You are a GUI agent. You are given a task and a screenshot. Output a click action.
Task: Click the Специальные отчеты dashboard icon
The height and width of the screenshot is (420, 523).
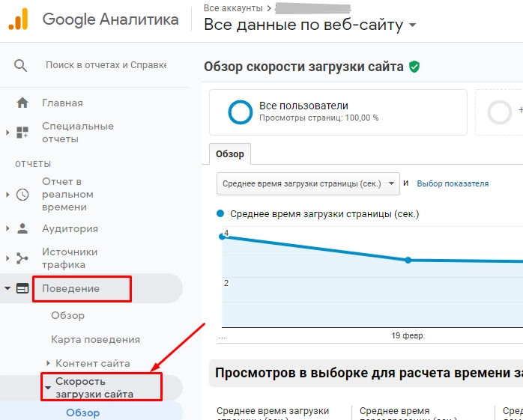tap(22, 133)
